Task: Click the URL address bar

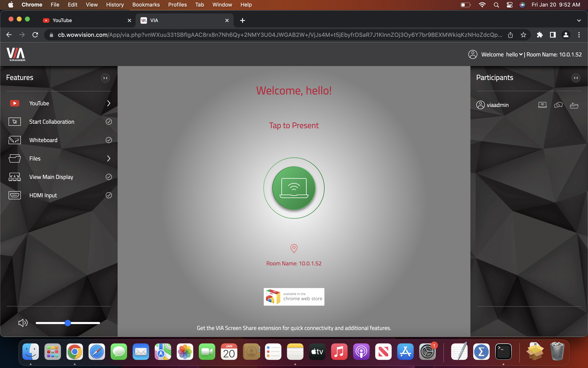Action: tap(280, 35)
